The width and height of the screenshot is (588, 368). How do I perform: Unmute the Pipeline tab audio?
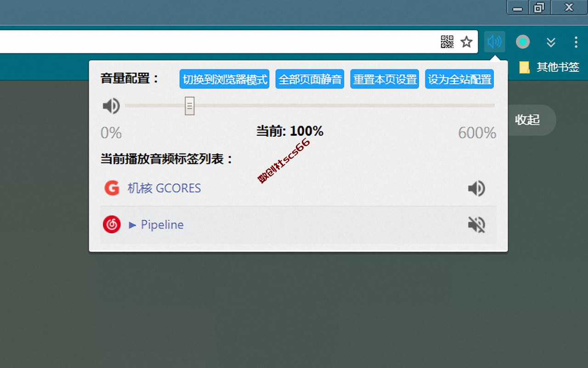click(476, 225)
